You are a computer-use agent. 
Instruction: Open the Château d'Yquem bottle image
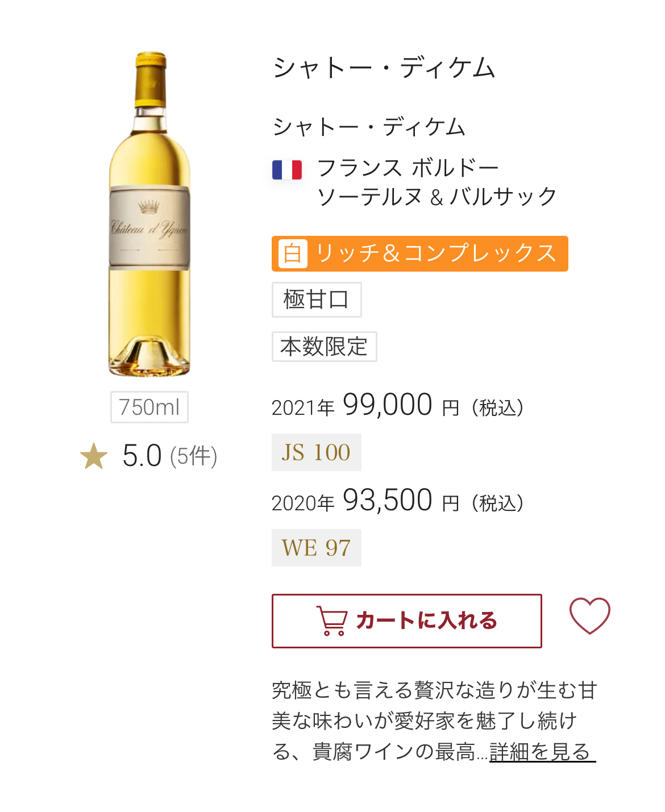(x=149, y=214)
